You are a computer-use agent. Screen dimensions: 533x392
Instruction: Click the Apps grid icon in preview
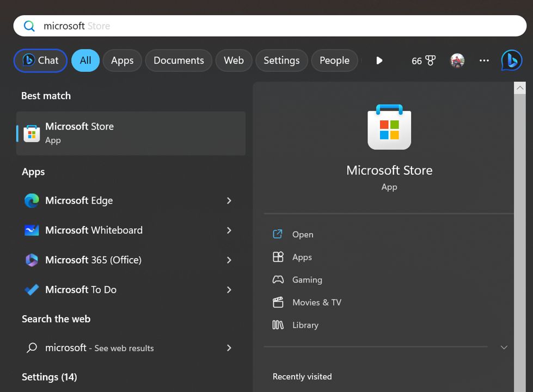click(x=278, y=257)
